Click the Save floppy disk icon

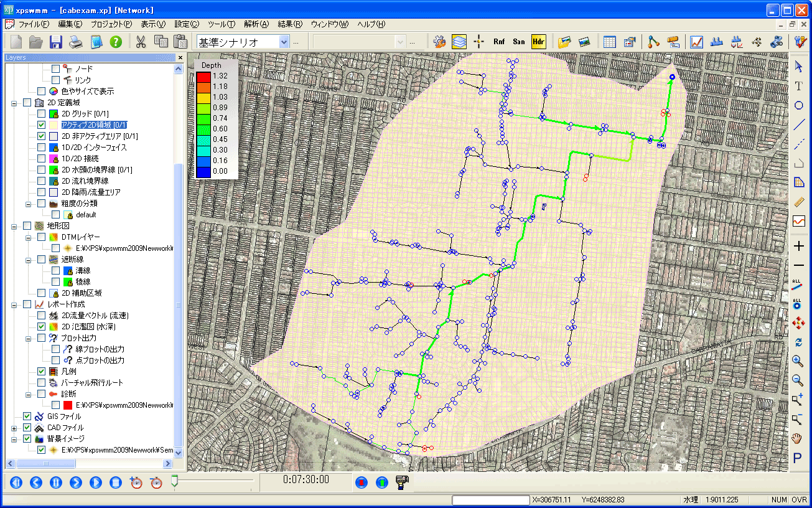click(x=56, y=42)
